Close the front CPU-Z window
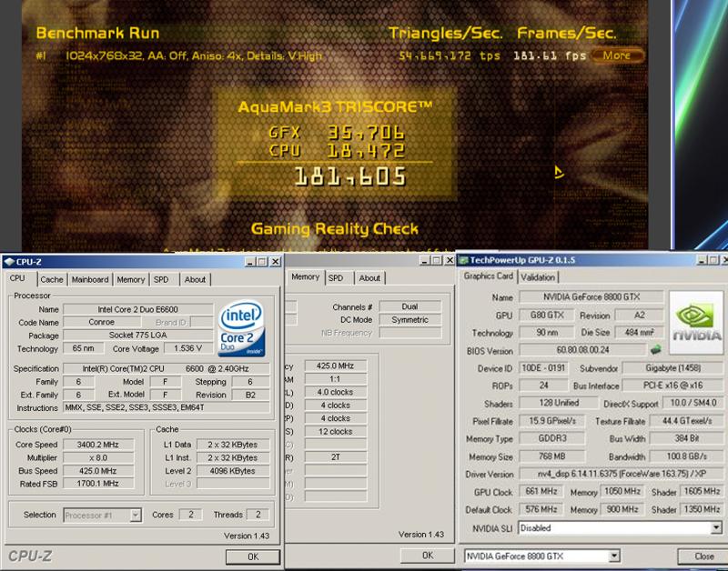This screenshot has height=571, width=728. 276,262
